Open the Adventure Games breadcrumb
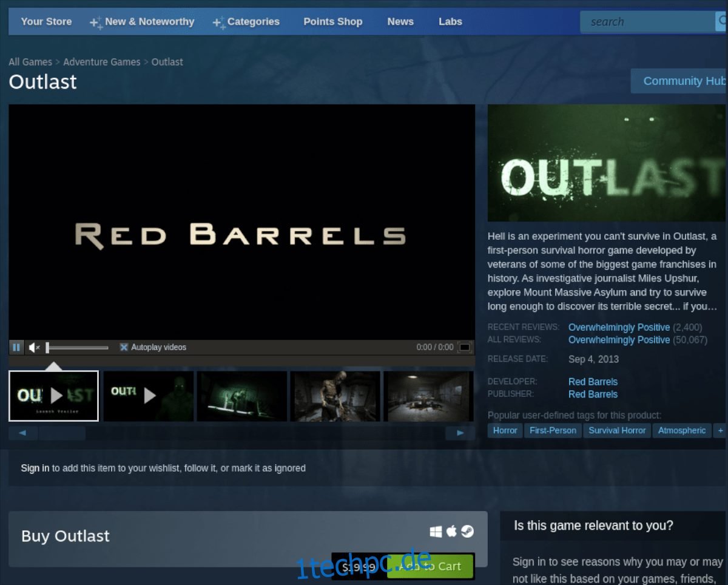Screen dimensions: 728x585 click(x=102, y=62)
